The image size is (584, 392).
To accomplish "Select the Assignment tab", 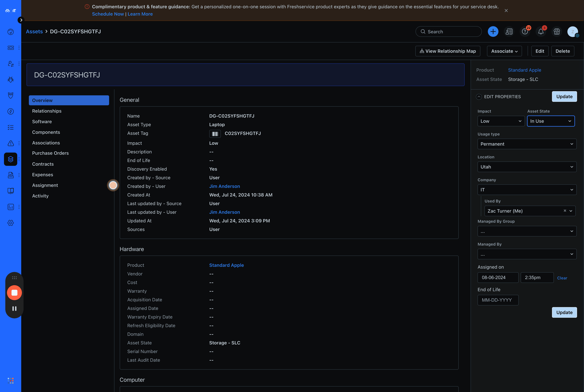I will pos(45,185).
